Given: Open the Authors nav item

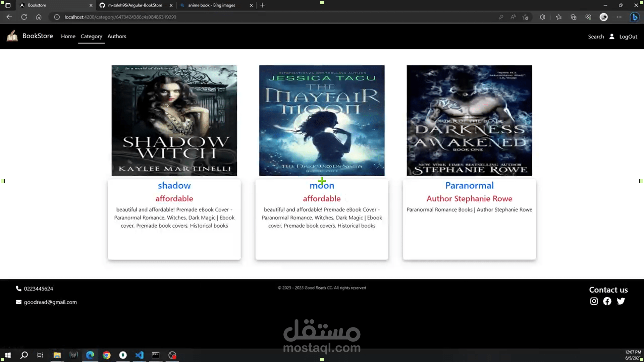Looking at the screenshot, I should point(117,36).
